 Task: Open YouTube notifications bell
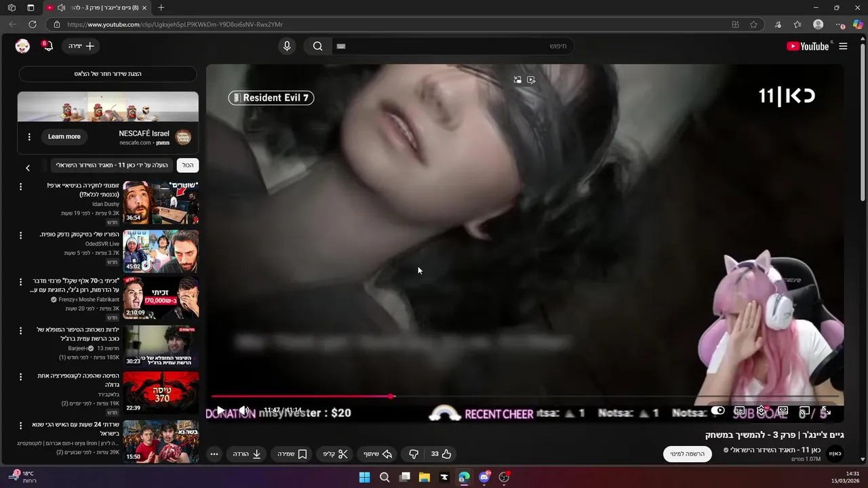pos(47,46)
